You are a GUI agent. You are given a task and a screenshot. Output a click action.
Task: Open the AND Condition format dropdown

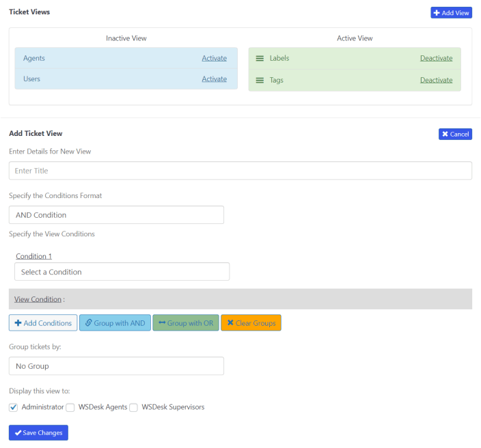116,215
